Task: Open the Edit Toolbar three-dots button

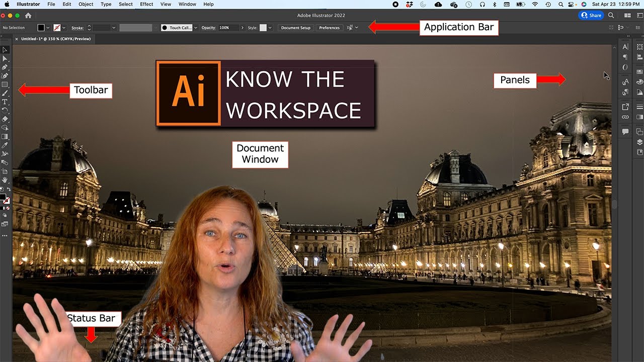Action: [x=5, y=235]
